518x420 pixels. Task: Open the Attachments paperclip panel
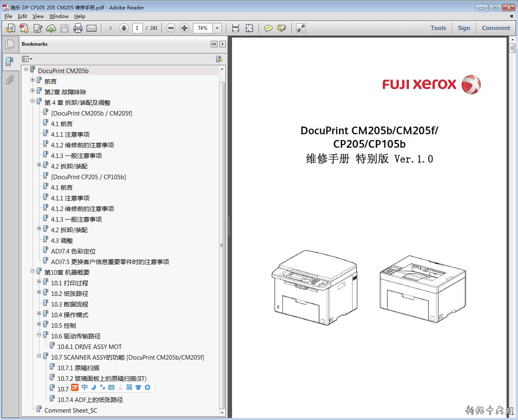coord(9,80)
